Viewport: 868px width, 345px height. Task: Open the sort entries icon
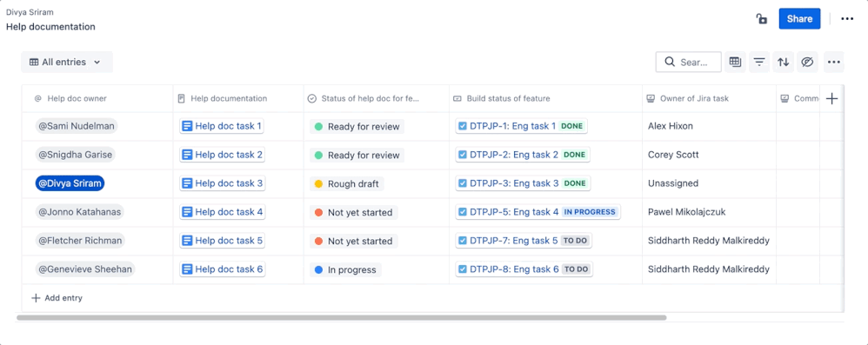[x=784, y=62]
